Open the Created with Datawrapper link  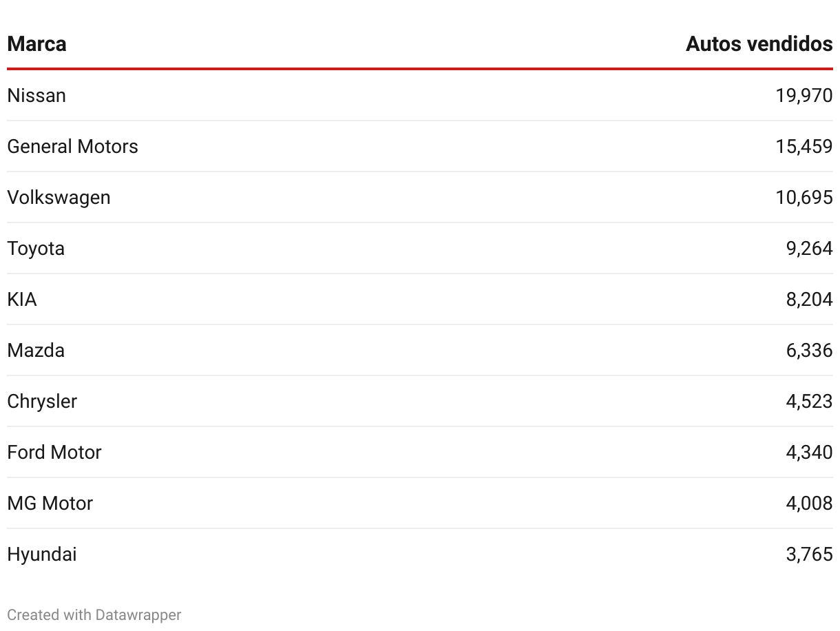pos(94,615)
